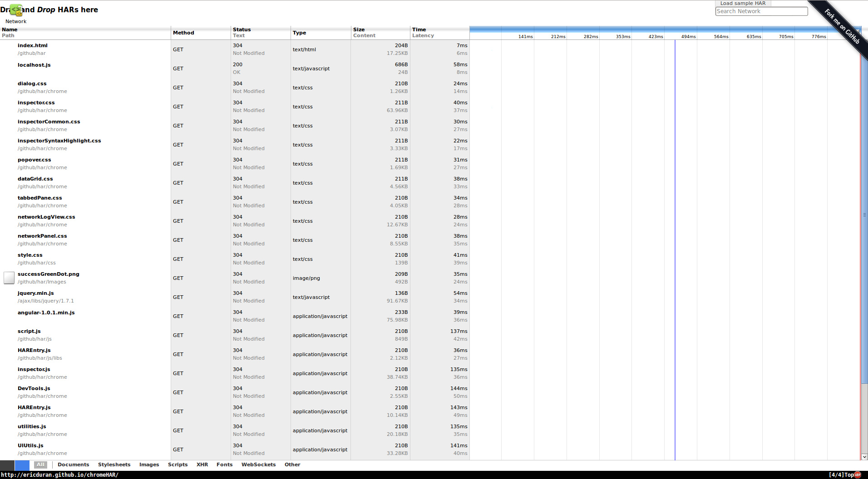Filter requests by Fonts
The height and width of the screenshot is (479, 868).
tap(224, 464)
